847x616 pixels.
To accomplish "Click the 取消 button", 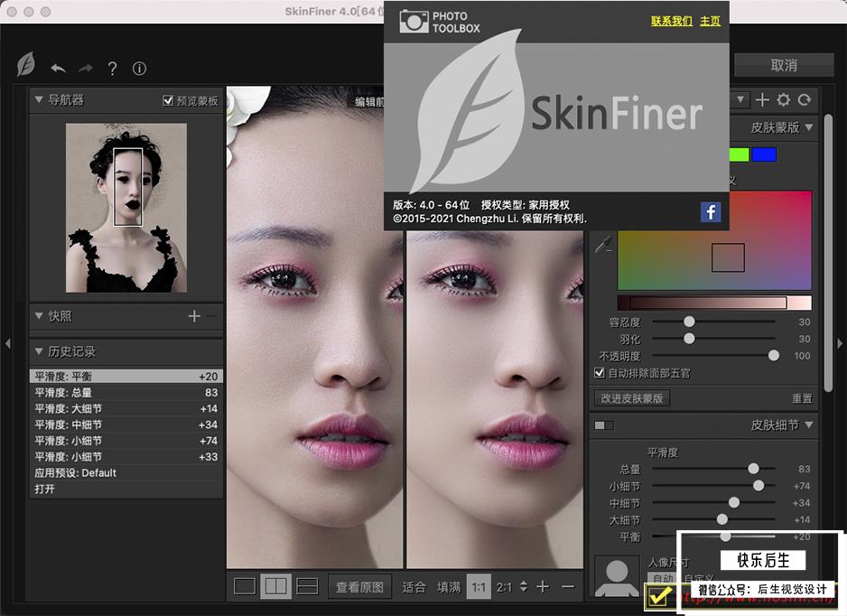I will pyautogui.click(x=784, y=65).
